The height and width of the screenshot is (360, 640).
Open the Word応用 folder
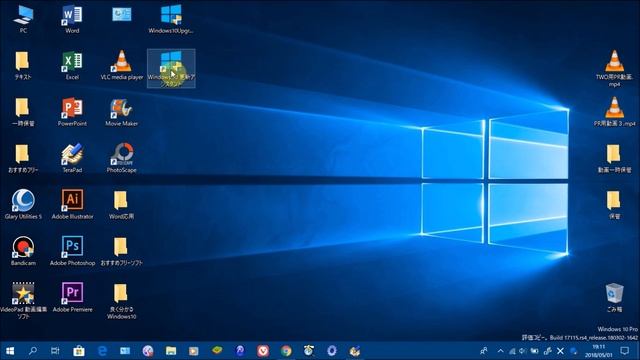[121, 205]
